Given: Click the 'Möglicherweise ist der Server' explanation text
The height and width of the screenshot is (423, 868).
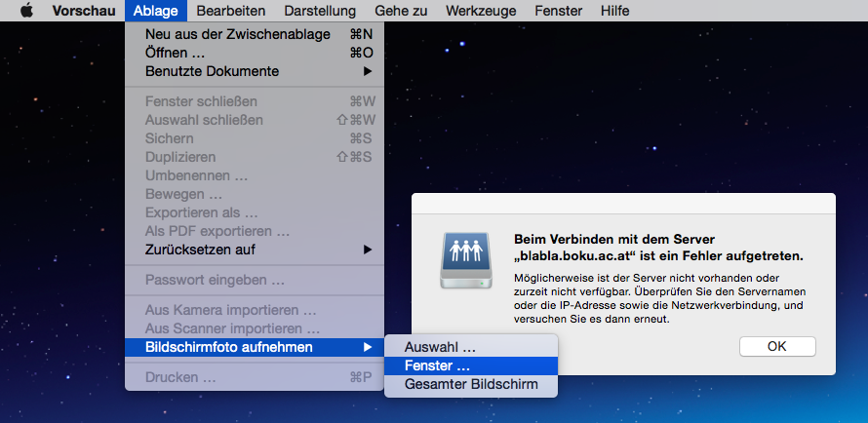Looking at the screenshot, I should click(x=659, y=298).
